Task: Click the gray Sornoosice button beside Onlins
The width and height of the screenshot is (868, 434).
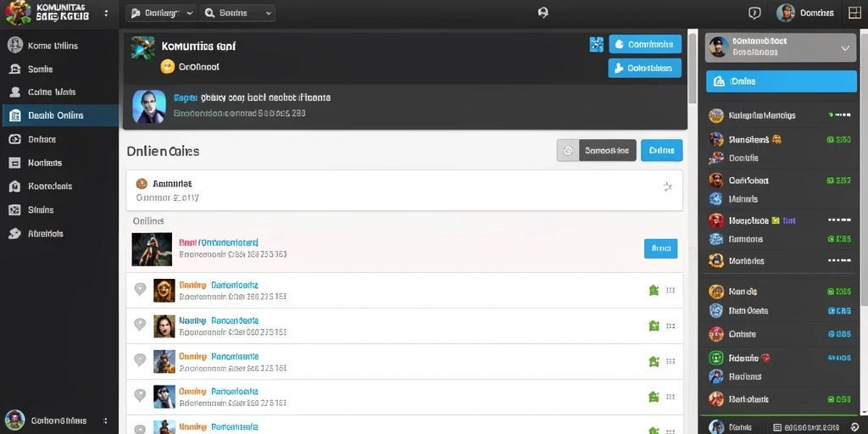Action: point(597,150)
